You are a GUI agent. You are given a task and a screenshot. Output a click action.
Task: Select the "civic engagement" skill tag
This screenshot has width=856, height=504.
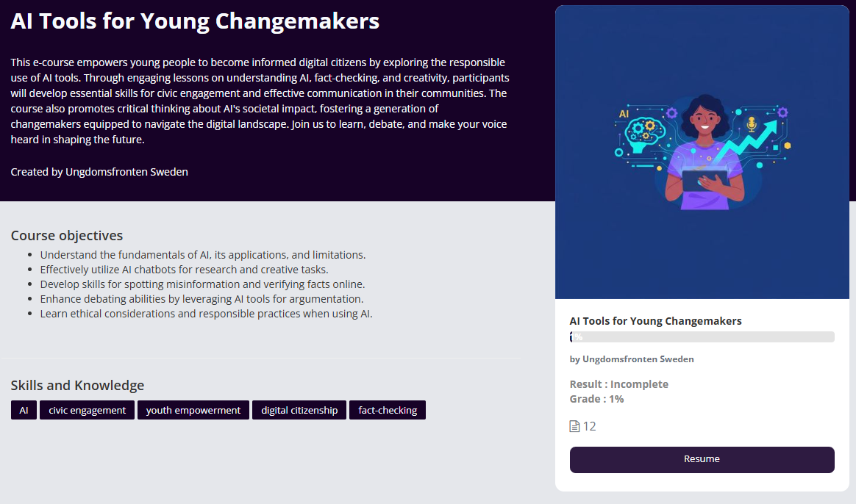(88, 411)
